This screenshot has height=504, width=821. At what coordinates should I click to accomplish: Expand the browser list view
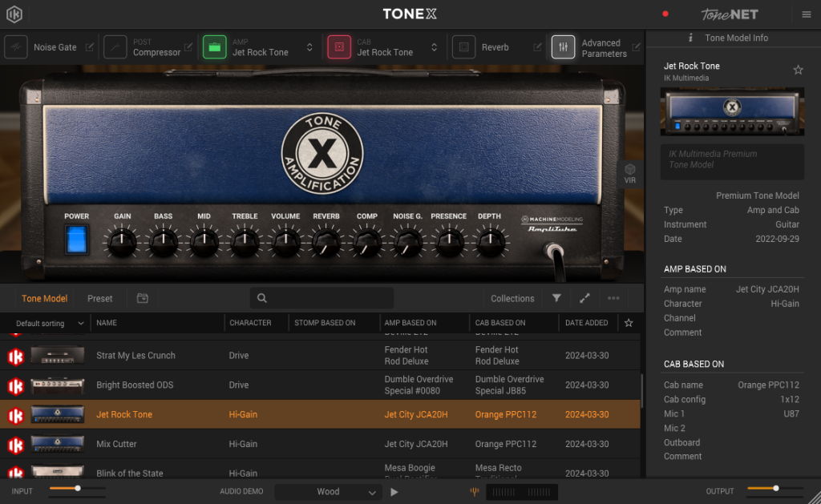click(x=584, y=298)
